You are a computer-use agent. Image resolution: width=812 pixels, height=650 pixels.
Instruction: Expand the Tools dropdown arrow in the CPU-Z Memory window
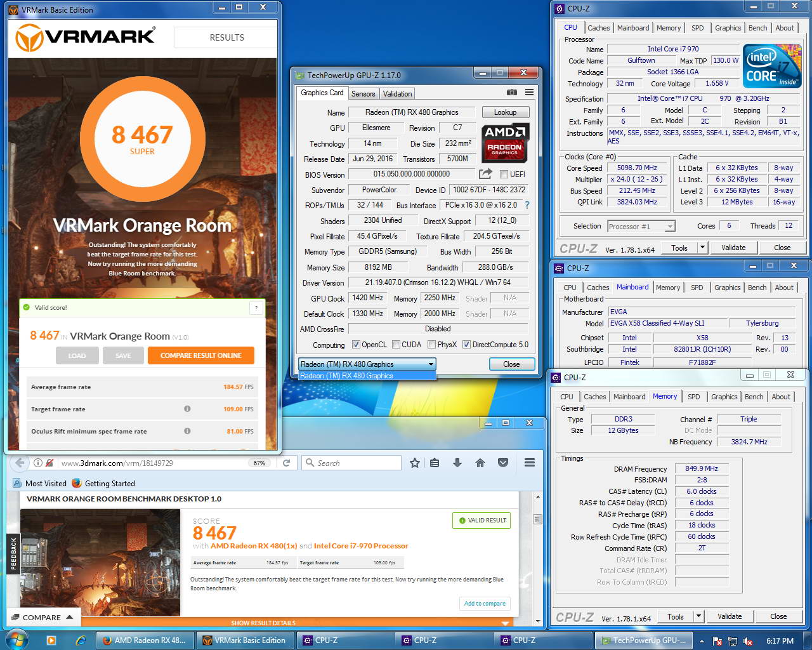coord(698,616)
